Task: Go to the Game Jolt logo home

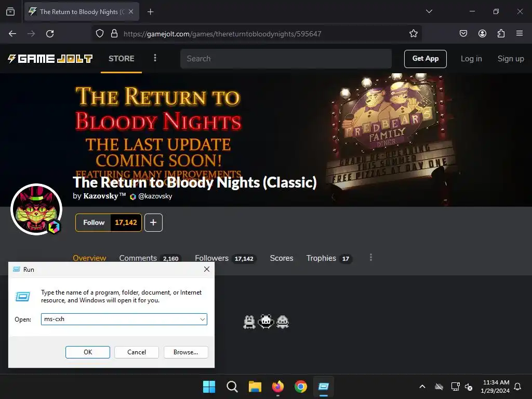Action: (50, 59)
